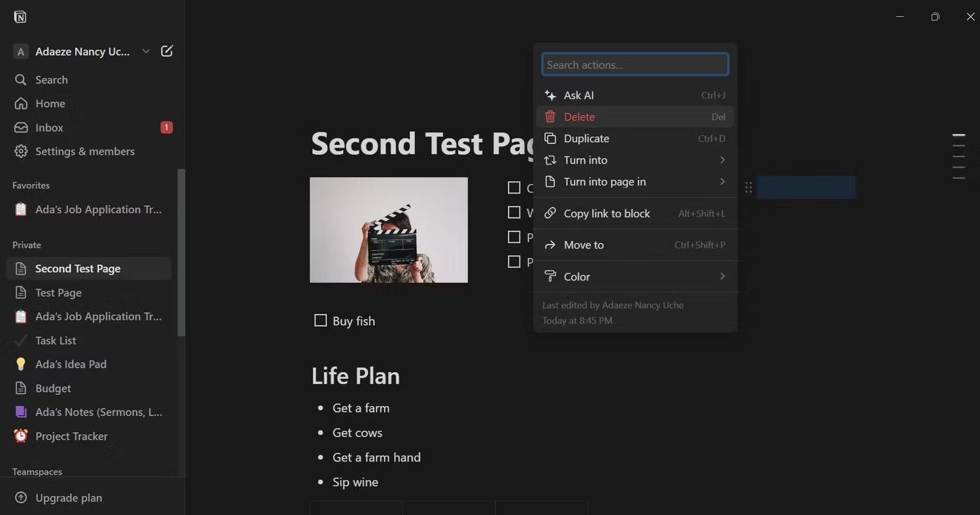Tick the first to-do checkbox beside the image
This screenshot has height=515, width=980.
pyautogui.click(x=514, y=188)
